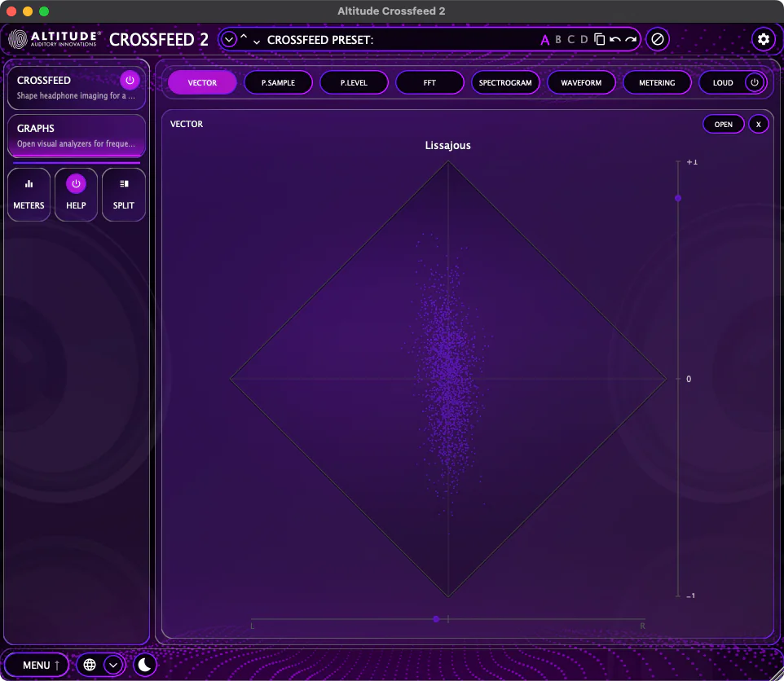The height and width of the screenshot is (681, 784).
Task: Close the Vector panel with X
Action: click(759, 125)
